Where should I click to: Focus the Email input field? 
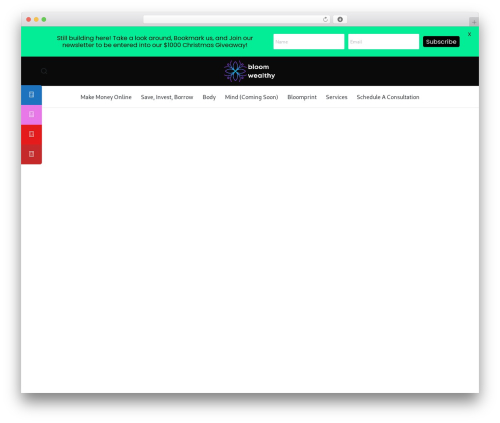[384, 42]
